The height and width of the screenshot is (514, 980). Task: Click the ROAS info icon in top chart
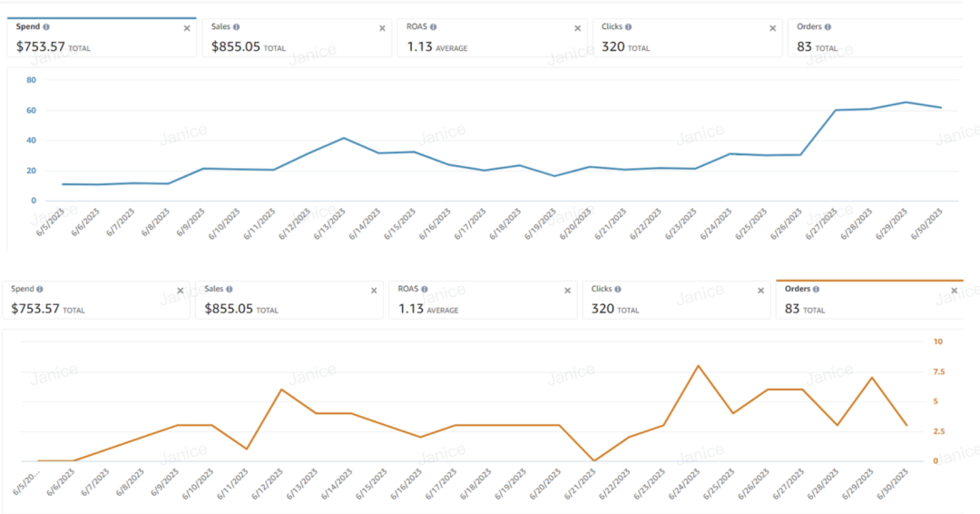point(433,27)
